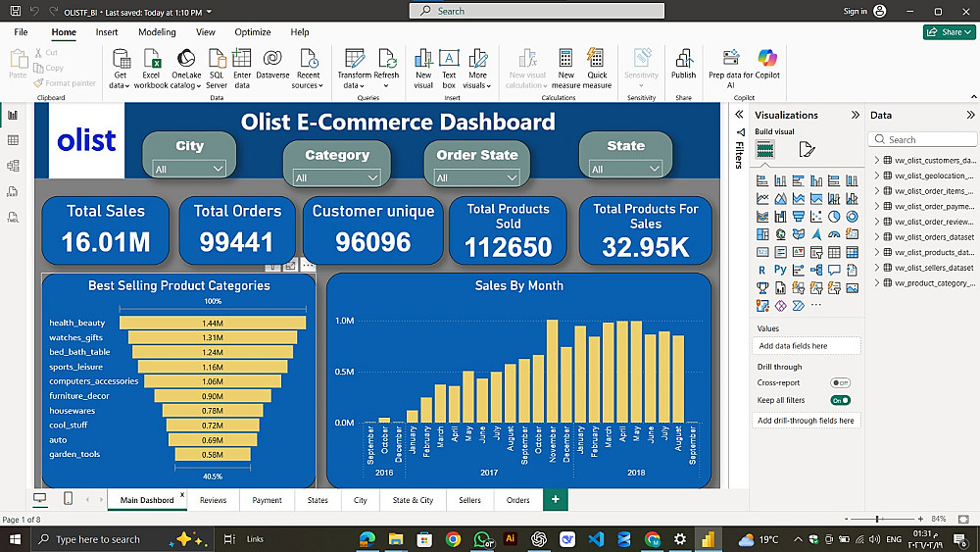Image resolution: width=980 pixels, height=552 pixels.
Task: Go to the Payment page tab
Action: tap(267, 500)
